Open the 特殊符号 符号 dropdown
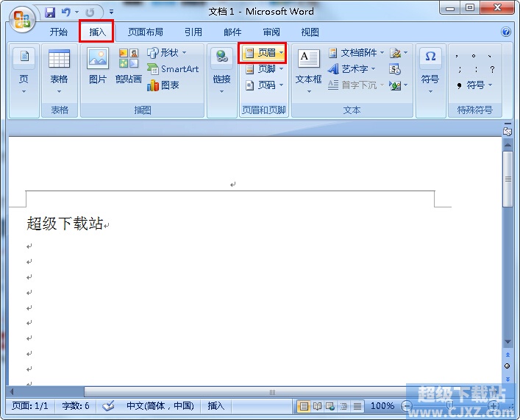Viewport: 520px width, 420px height. [x=474, y=85]
